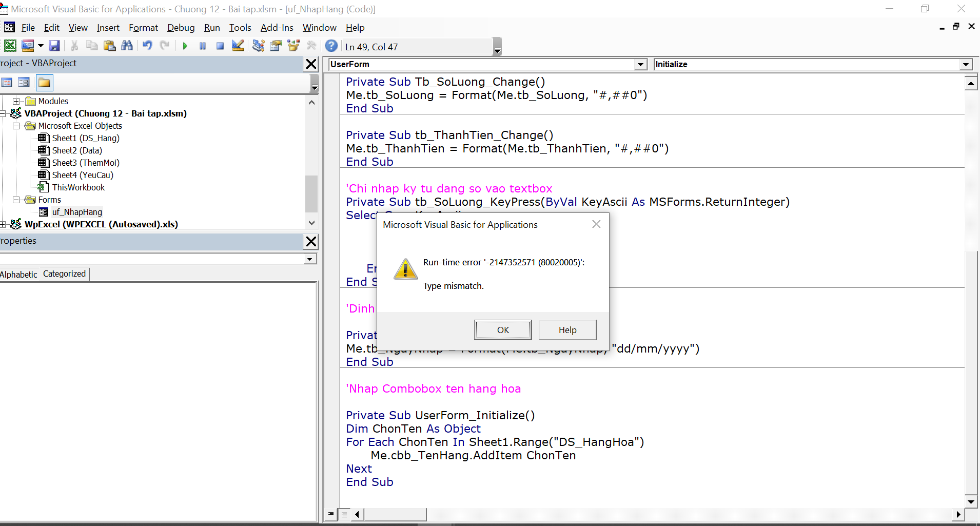980x526 pixels.
Task: Click the Toolbox wrench icon
Action: pos(311,46)
